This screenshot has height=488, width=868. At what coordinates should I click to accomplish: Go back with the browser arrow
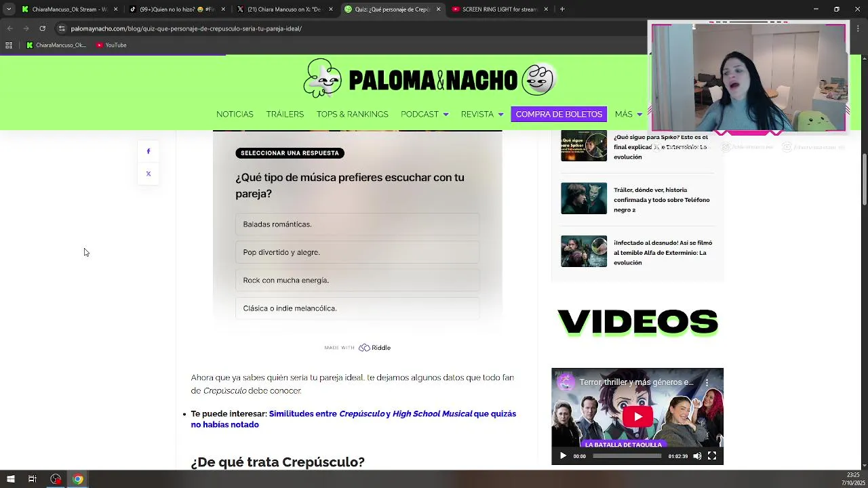click(9, 28)
